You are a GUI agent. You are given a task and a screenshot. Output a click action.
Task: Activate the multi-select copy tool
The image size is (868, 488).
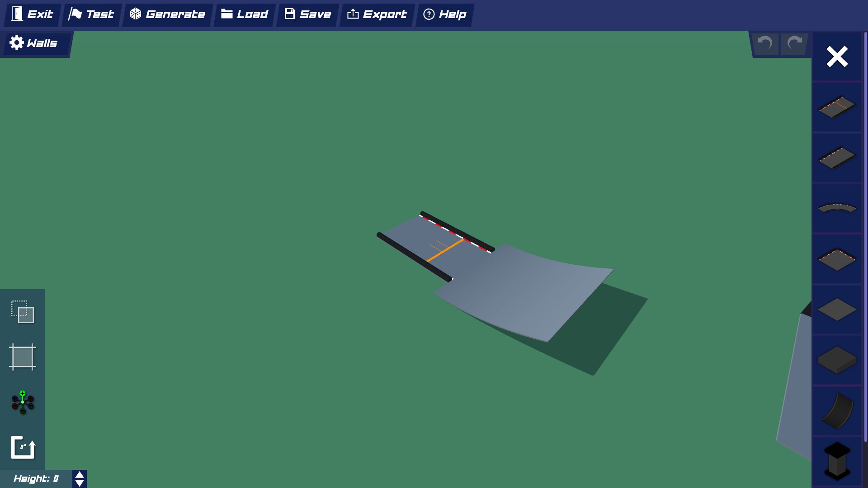click(23, 312)
